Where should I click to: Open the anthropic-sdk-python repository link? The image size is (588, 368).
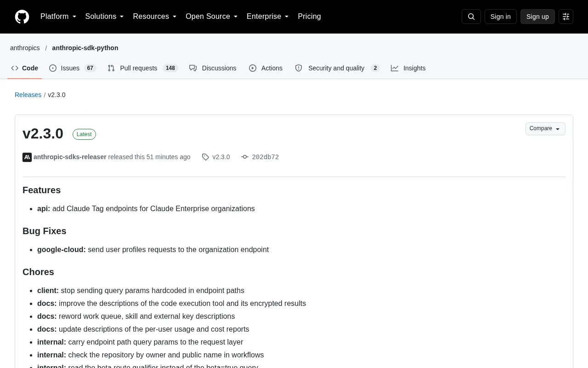click(x=85, y=48)
